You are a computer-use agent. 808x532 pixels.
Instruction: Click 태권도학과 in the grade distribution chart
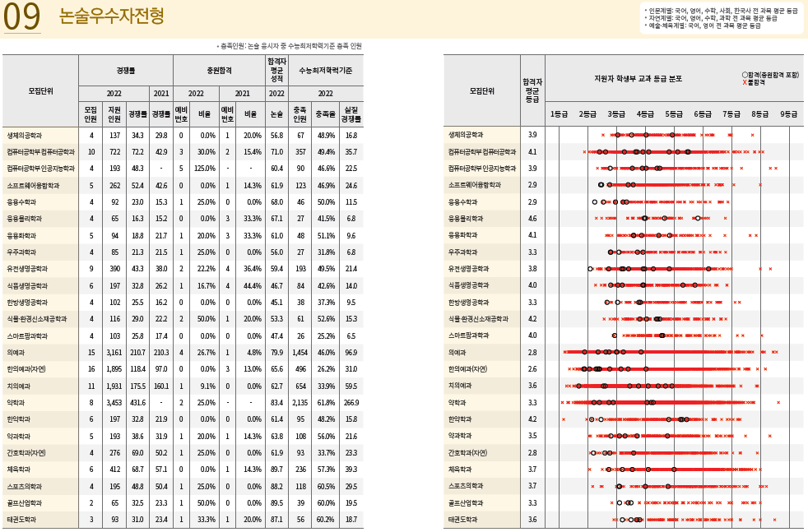tap(462, 519)
